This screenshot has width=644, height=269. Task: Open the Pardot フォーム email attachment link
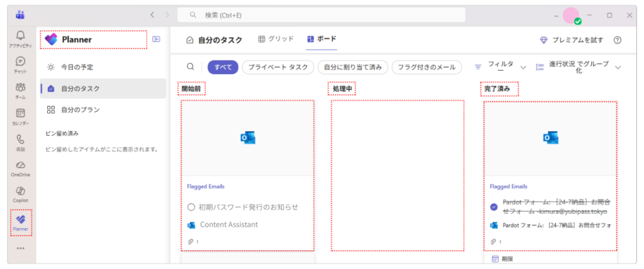[557, 225]
